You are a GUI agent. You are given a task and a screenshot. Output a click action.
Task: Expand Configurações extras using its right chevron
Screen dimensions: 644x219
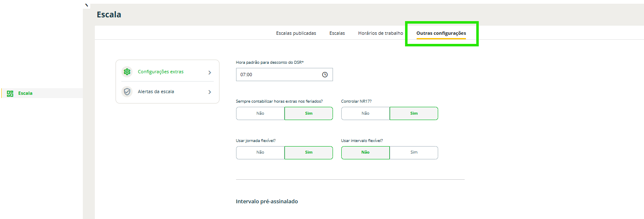pos(210,72)
